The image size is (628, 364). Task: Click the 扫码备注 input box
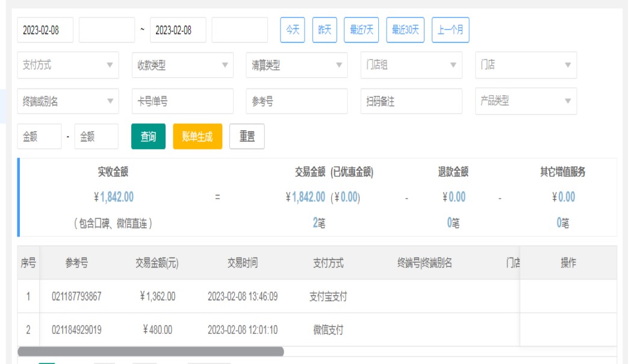point(411,102)
